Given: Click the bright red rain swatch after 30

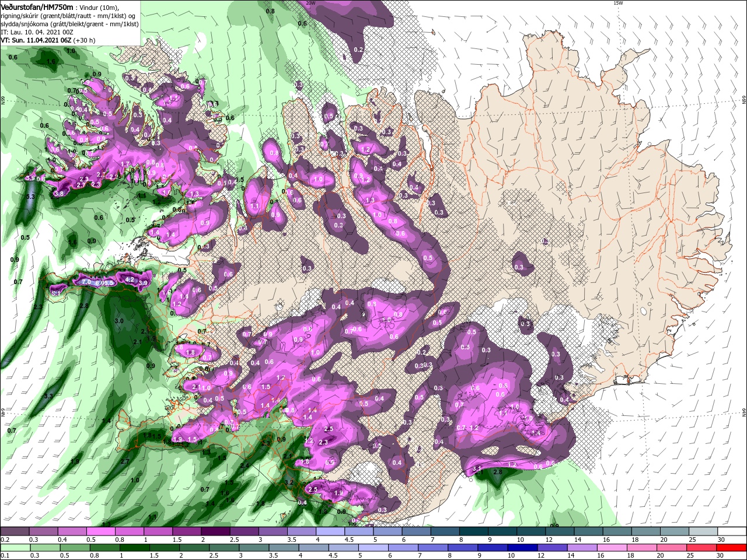Looking at the screenshot, I should [x=731, y=547].
